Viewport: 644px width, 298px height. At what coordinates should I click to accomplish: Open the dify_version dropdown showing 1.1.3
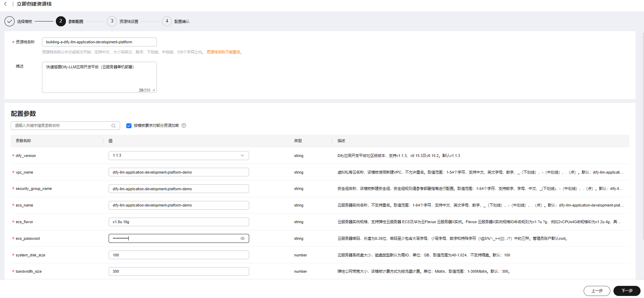[179, 156]
